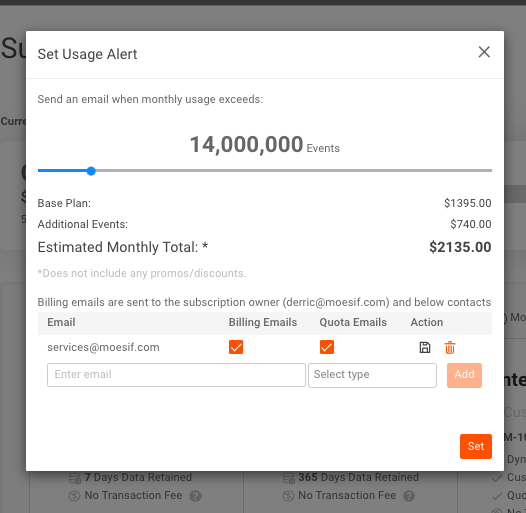Click the $740.00 additional events amount
Image resolution: width=526 pixels, height=513 pixels.
click(471, 224)
